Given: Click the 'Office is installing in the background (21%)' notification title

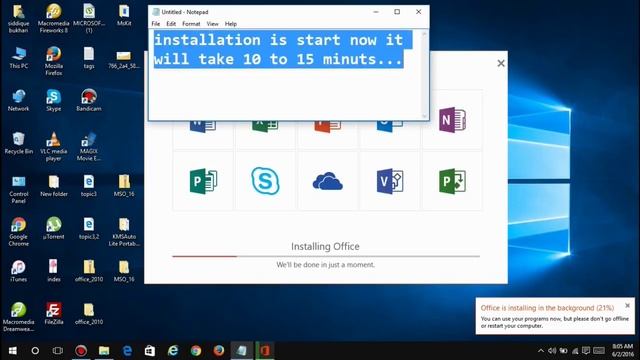Looking at the screenshot, I should (547, 308).
